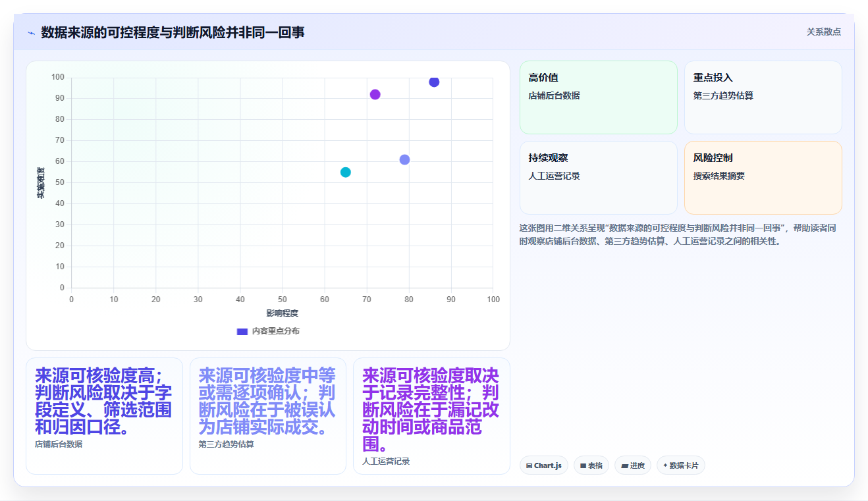The height and width of the screenshot is (501, 868).
Task: Click the page title 数据来源的可控程度与判断风险并非同一回事
Action: pyautogui.click(x=173, y=32)
